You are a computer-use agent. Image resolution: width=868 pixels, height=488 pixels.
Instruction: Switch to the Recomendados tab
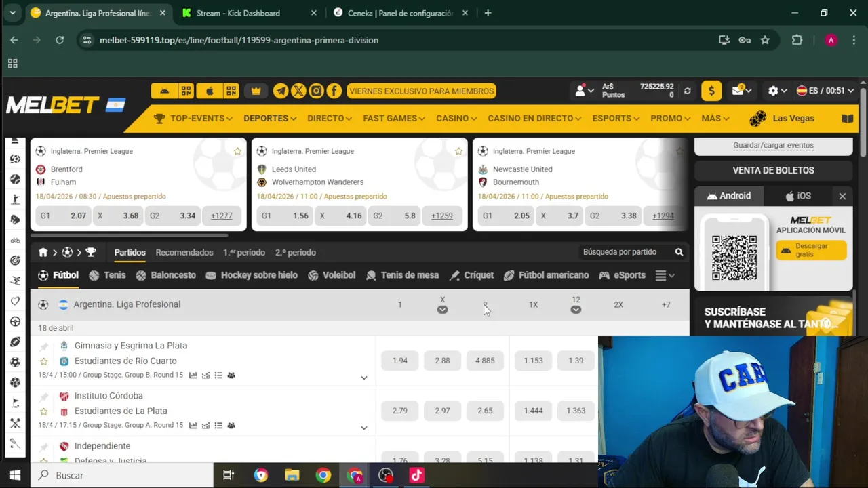point(184,252)
